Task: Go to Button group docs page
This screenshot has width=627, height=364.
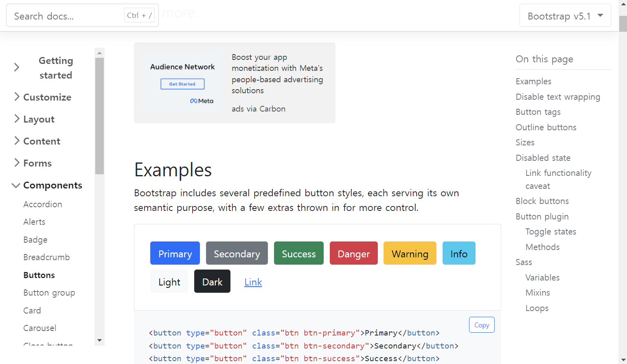Action: tap(49, 293)
